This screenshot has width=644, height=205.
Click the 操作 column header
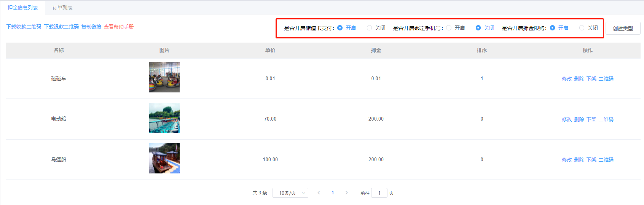(x=588, y=50)
